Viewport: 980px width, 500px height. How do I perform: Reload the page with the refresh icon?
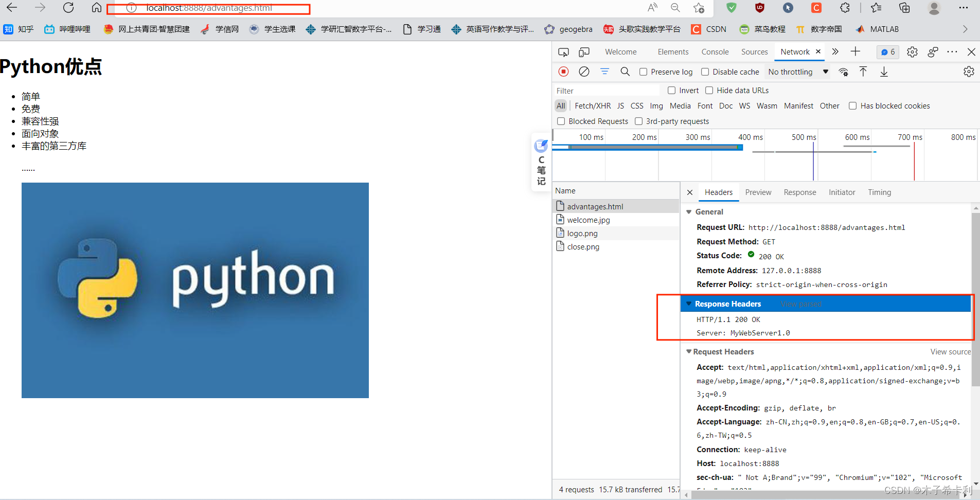click(68, 8)
